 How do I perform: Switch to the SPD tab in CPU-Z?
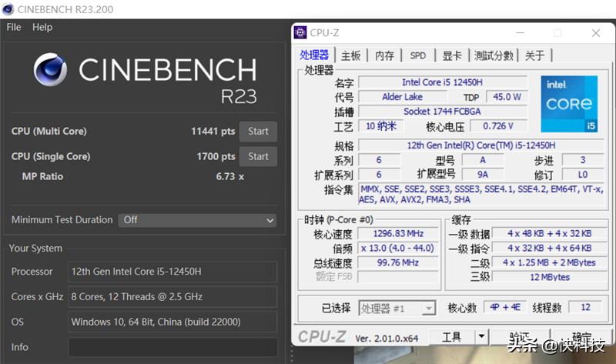417,55
